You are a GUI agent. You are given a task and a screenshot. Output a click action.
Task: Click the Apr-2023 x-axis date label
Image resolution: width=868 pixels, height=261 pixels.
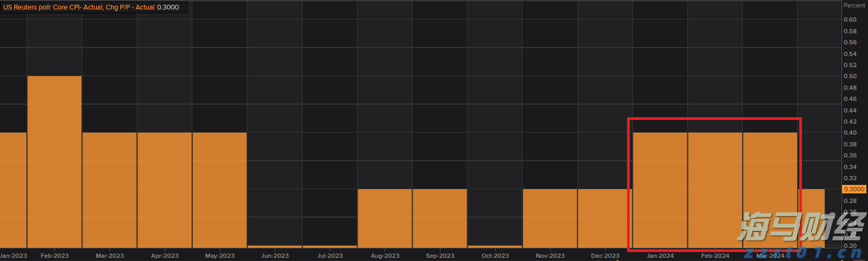pos(165,256)
